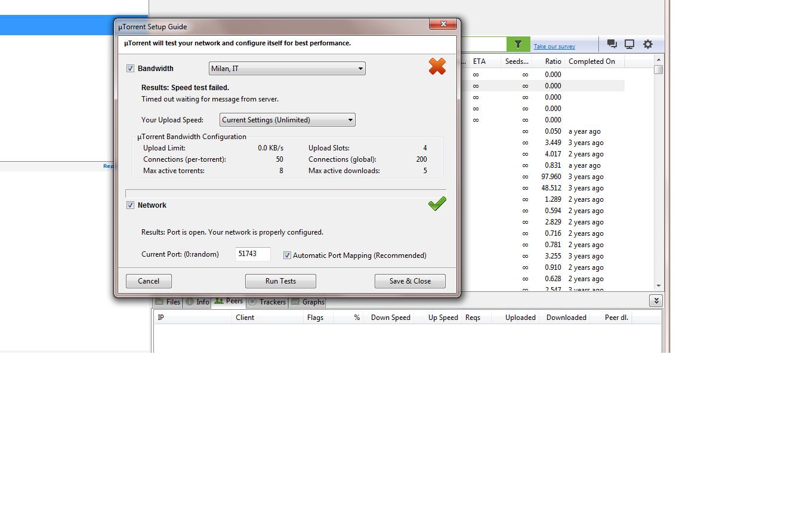The image size is (812, 508).
Task: Click the Current Port input field
Action: coord(253,254)
